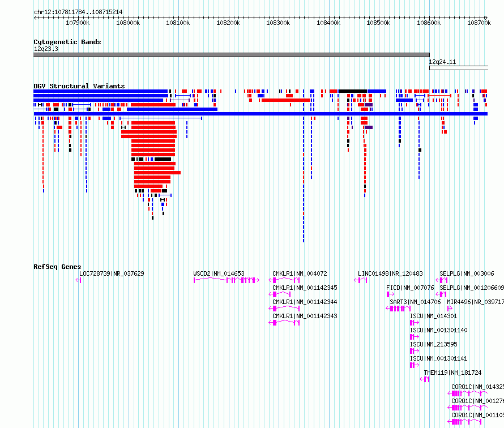Open the CMKLR1|NM_001142344 transcript label
The height and width of the screenshot is (428, 504).
305,302
